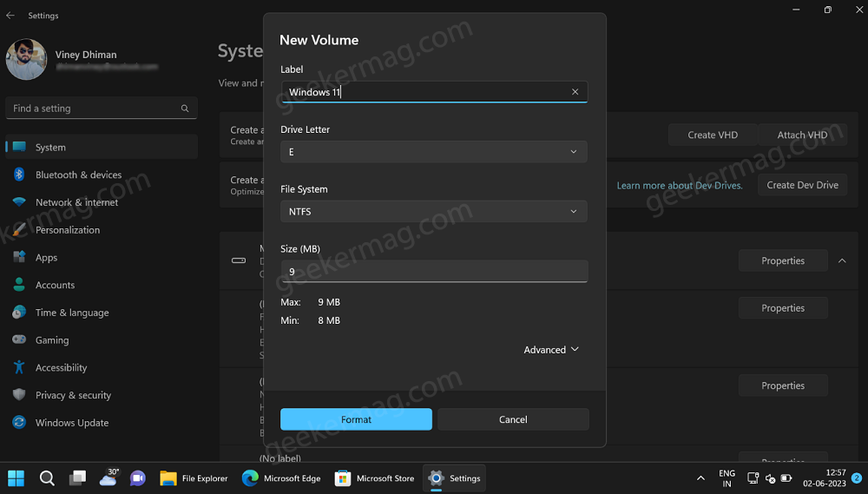This screenshot has width=868, height=494.
Task: Click the Create VHD button
Action: 713,135
